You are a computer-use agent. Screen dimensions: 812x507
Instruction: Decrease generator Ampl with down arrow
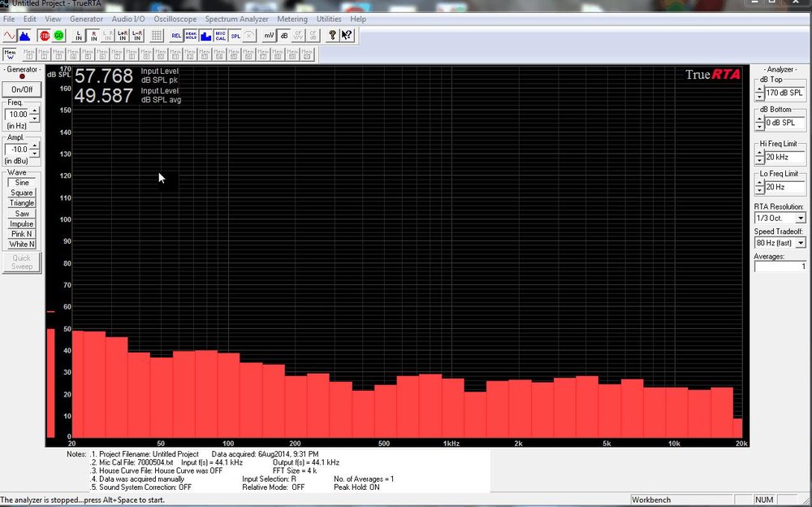click(34, 153)
